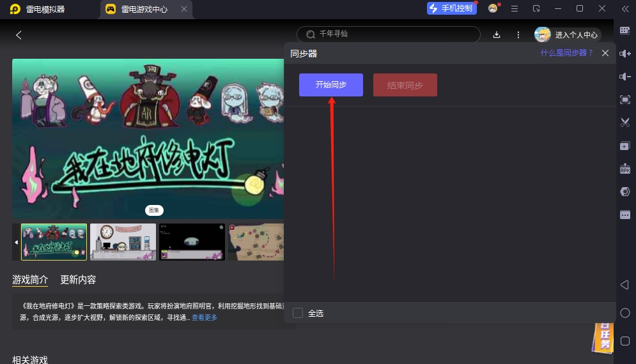Switch to the 游戏简介 tab

pyautogui.click(x=30, y=280)
